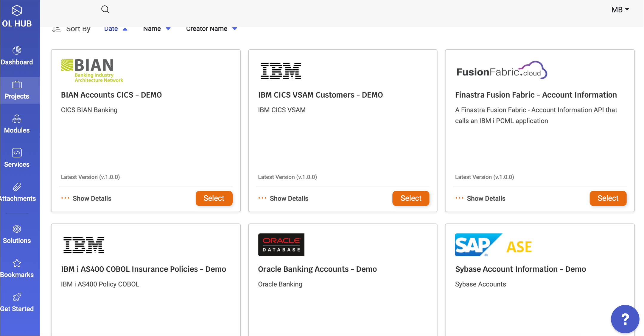Select the BIAN Accounts CICS demo
This screenshot has height=336, width=644.
pos(214,198)
